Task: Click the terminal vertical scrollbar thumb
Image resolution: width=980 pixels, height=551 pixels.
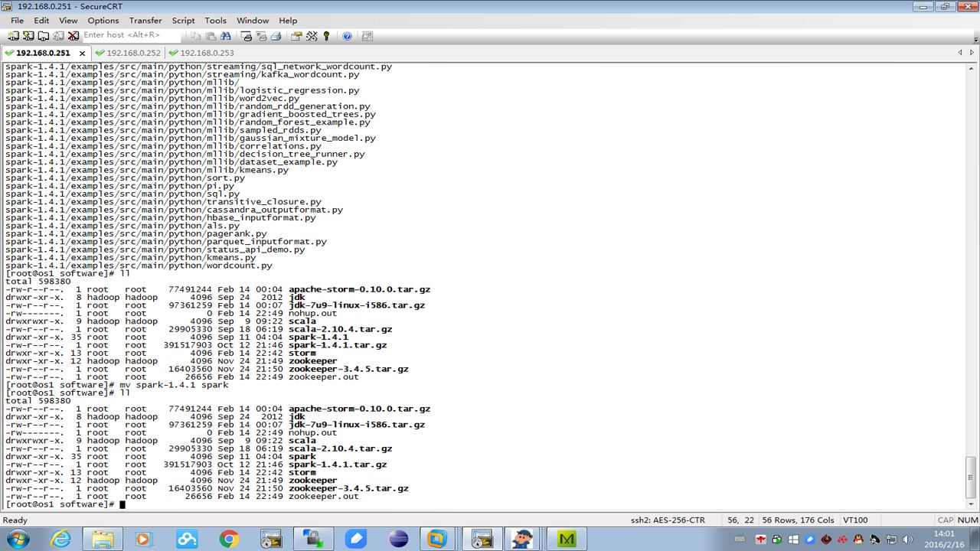Action: point(972,476)
